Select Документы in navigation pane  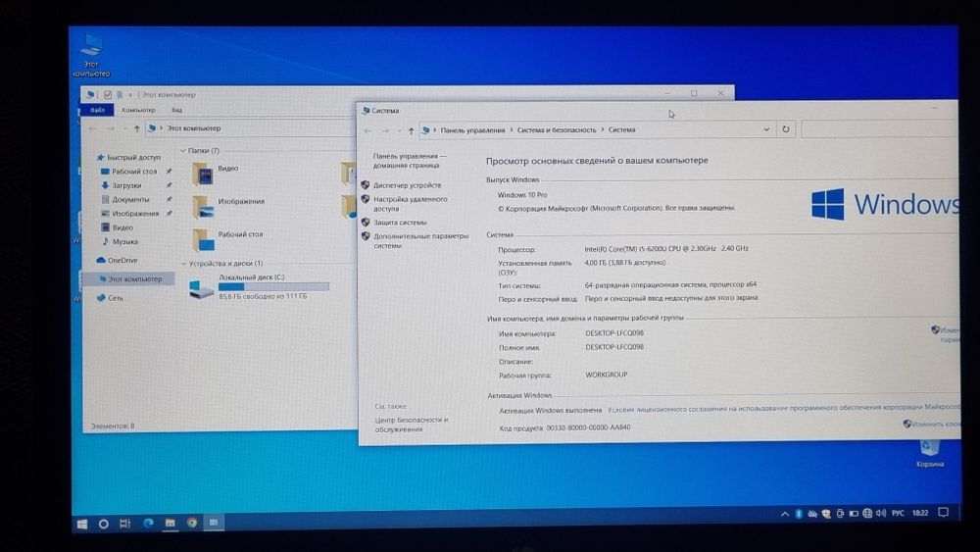pyautogui.click(x=130, y=199)
